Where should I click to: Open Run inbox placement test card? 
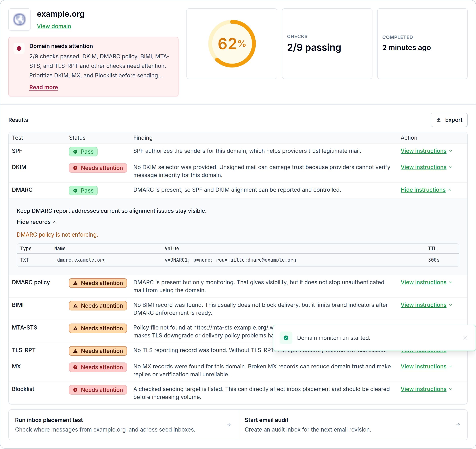click(x=123, y=425)
